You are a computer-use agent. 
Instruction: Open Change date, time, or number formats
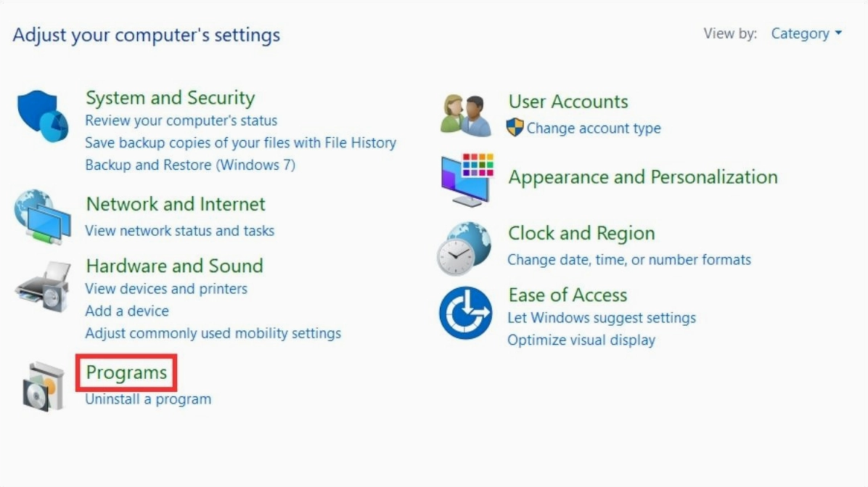point(629,260)
